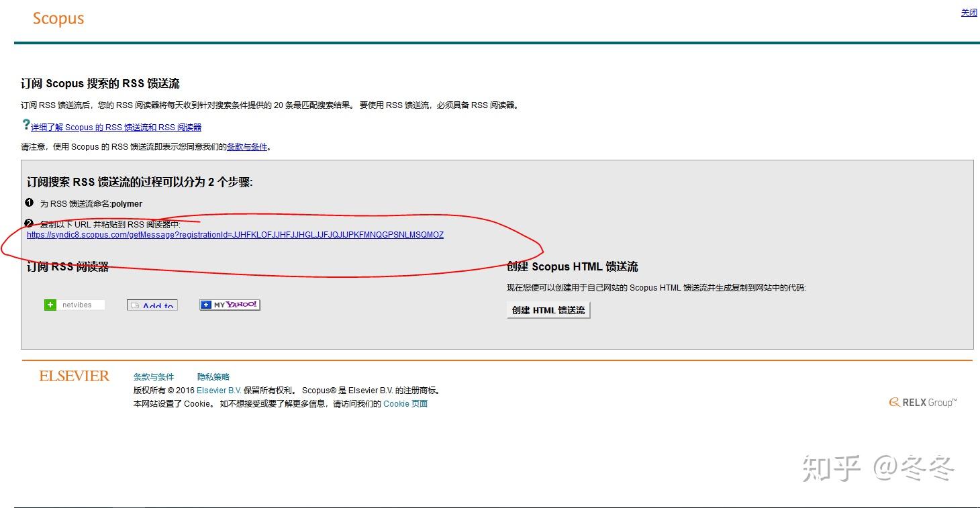The width and height of the screenshot is (980, 508).
Task: Click the heading 创建 Scopus HTML 馈送流
Action: click(573, 266)
